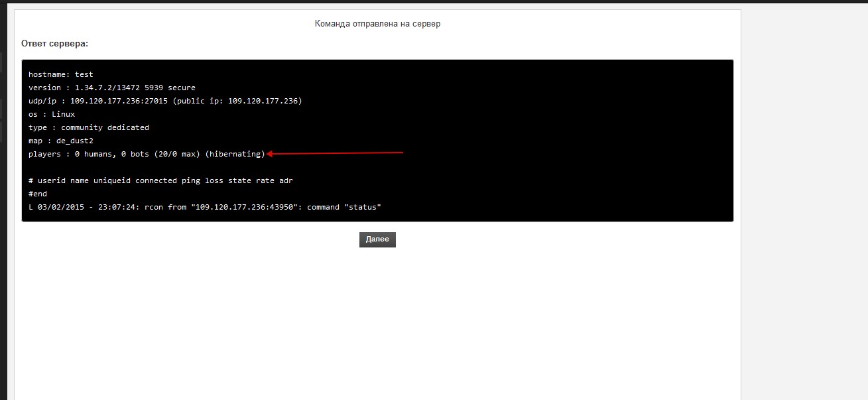Click the '#end' line in the console
The width and height of the screenshot is (868, 400).
38,194
